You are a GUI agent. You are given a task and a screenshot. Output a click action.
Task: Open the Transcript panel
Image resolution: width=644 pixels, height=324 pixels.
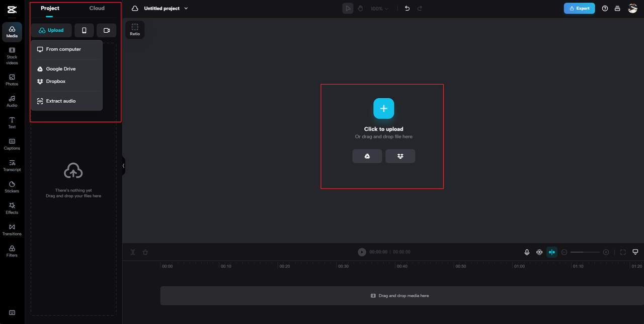[x=12, y=166]
